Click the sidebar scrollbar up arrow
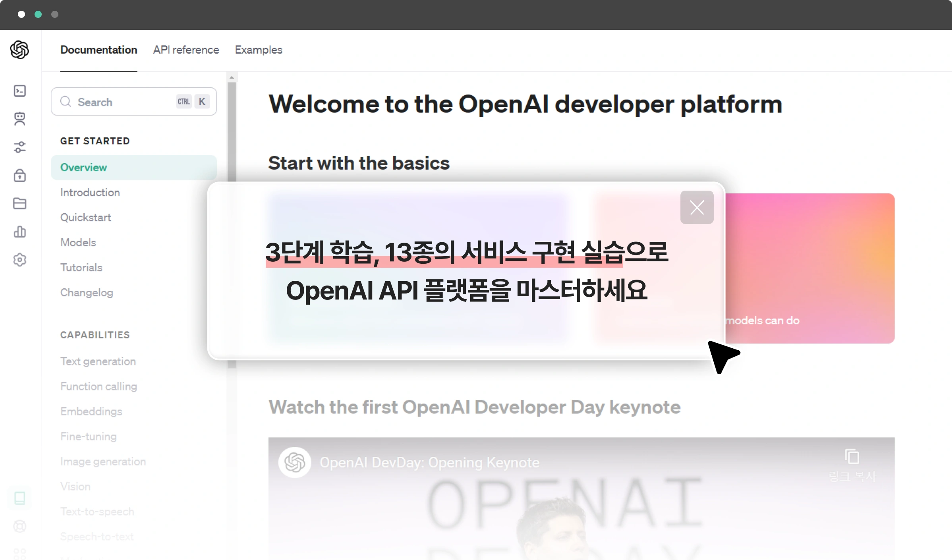 pos(232,77)
